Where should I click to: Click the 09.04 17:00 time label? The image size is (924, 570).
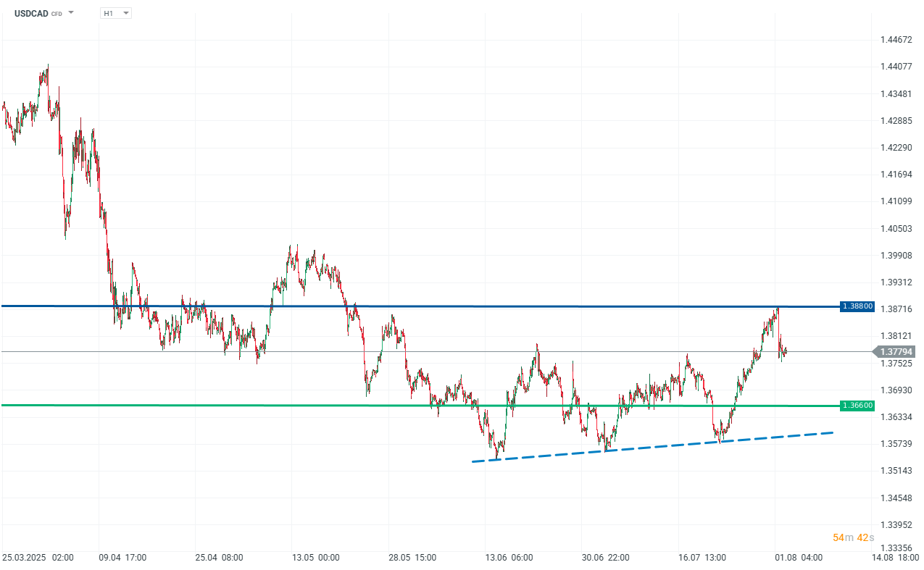pyautogui.click(x=122, y=558)
